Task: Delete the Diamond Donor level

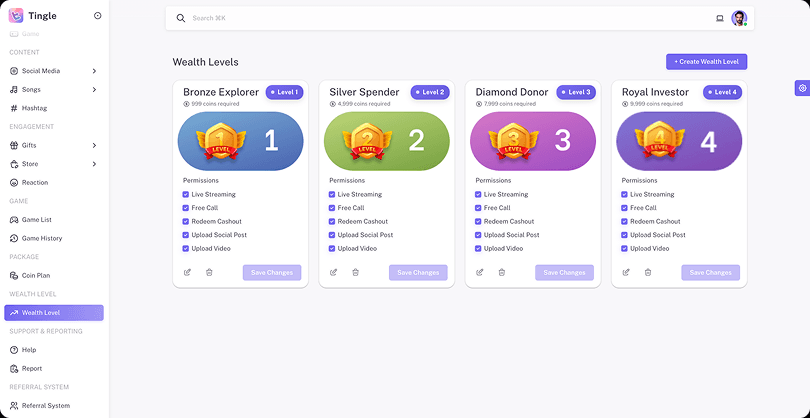Action: [x=502, y=272]
